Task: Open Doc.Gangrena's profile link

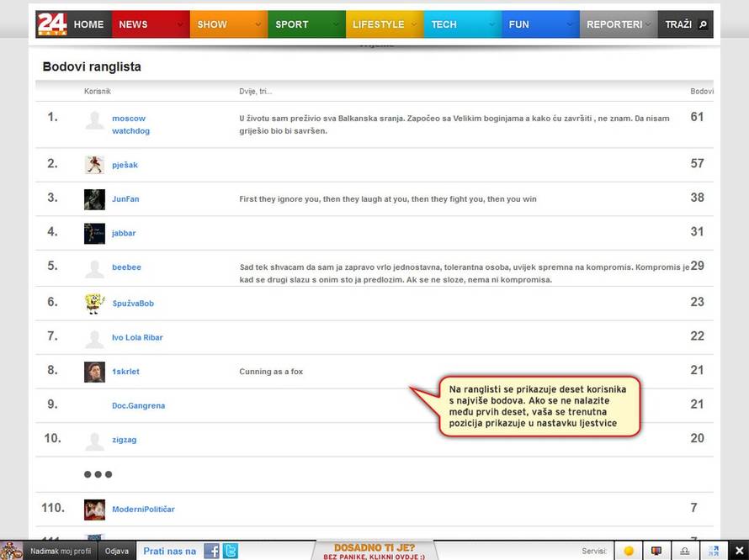Action: tap(138, 405)
